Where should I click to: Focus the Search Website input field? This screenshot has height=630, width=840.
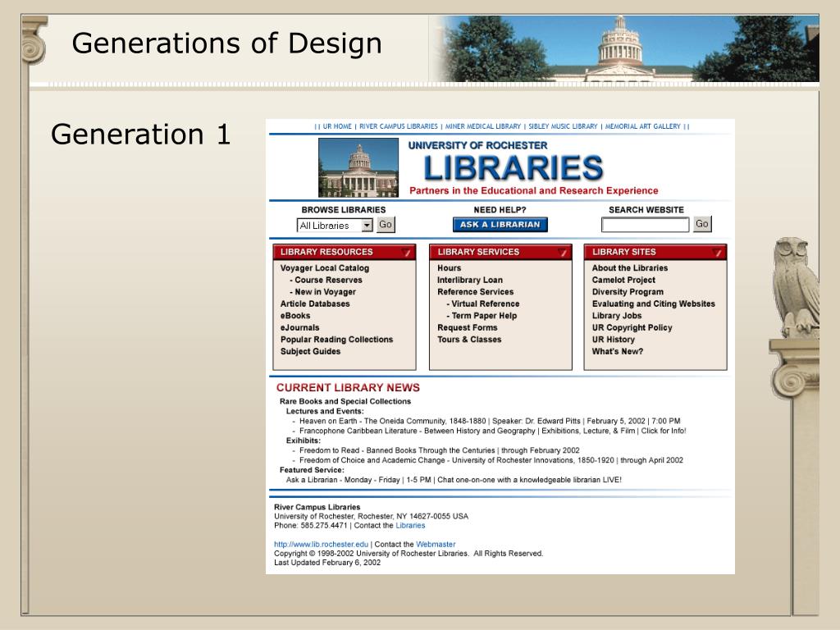point(645,225)
